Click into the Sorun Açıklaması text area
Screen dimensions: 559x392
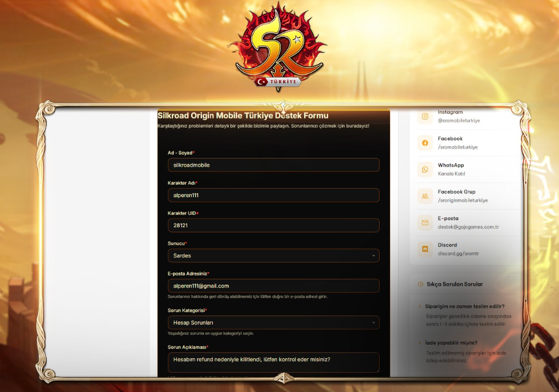[273, 362]
